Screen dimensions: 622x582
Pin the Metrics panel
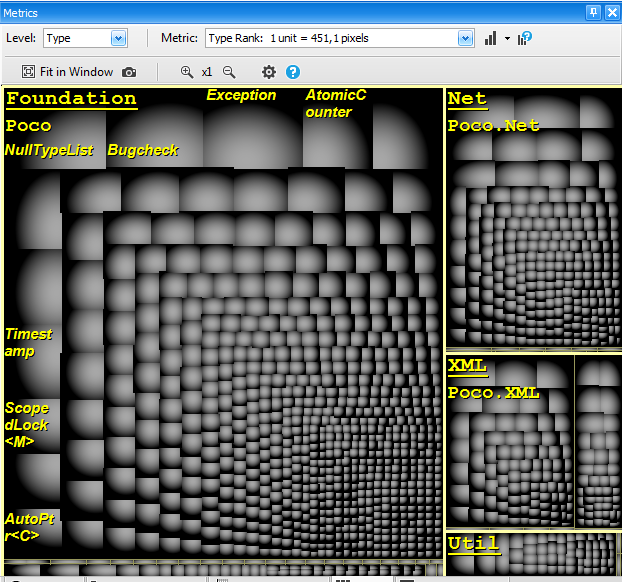593,13
